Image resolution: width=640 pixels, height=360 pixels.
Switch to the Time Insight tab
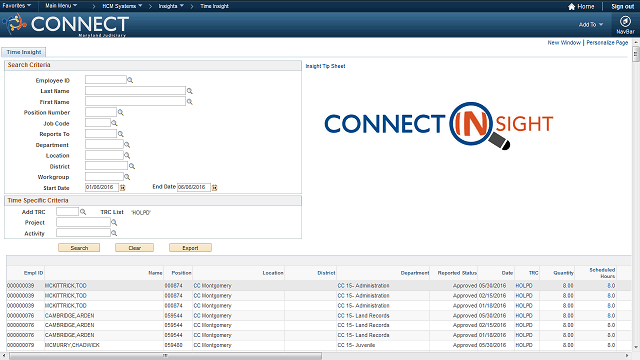click(x=24, y=52)
